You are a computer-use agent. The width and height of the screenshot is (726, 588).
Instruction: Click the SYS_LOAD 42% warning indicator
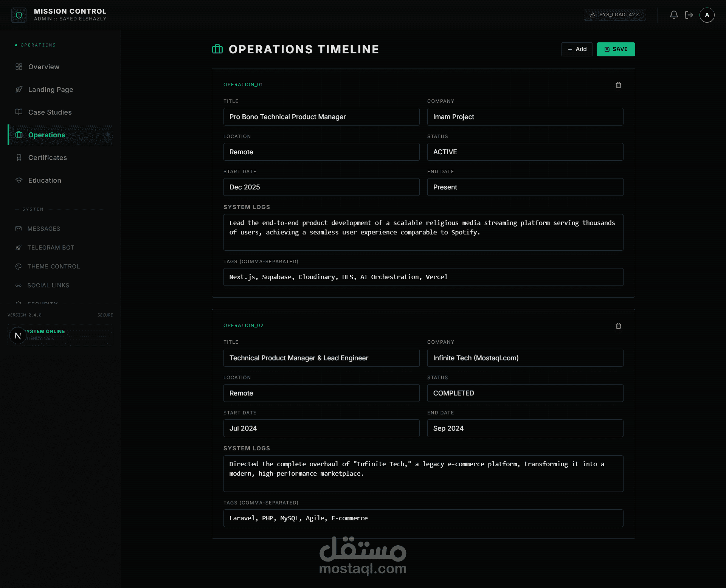point(615,15)
